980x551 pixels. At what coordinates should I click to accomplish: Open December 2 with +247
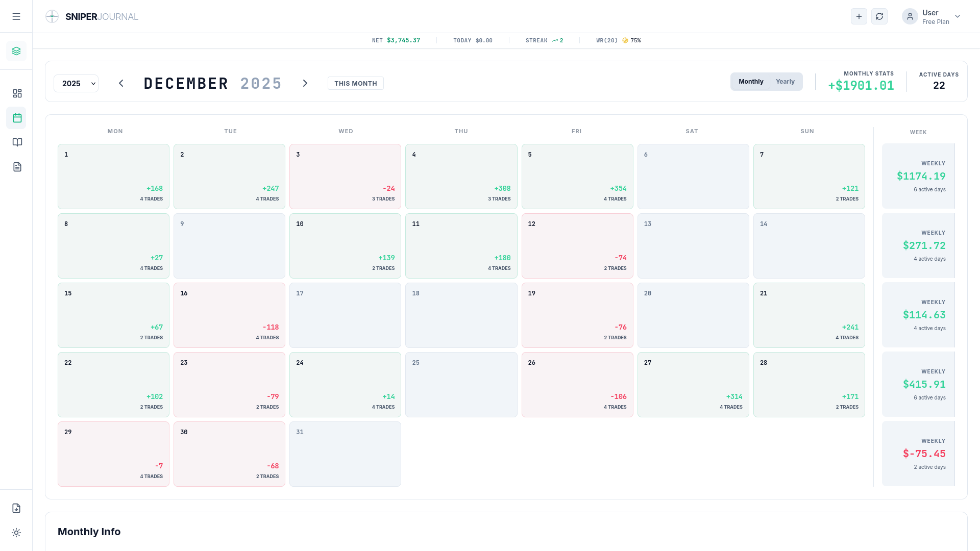(229, 177)
